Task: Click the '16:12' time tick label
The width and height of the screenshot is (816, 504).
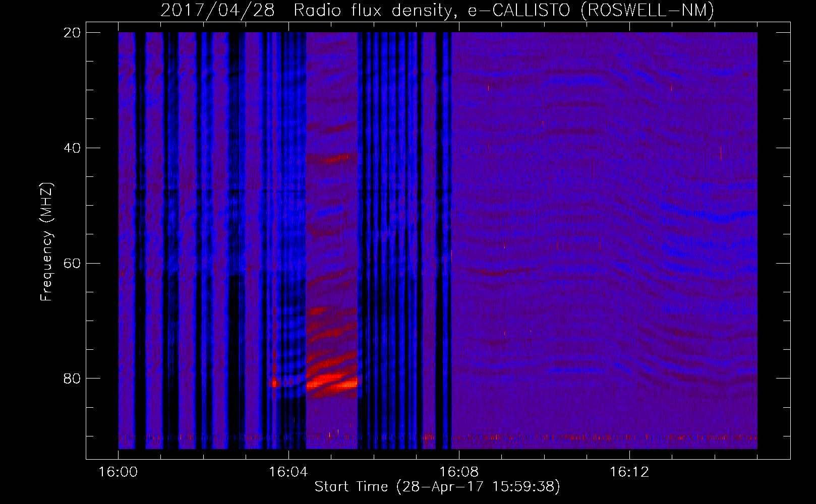Action: pos(629,472)
